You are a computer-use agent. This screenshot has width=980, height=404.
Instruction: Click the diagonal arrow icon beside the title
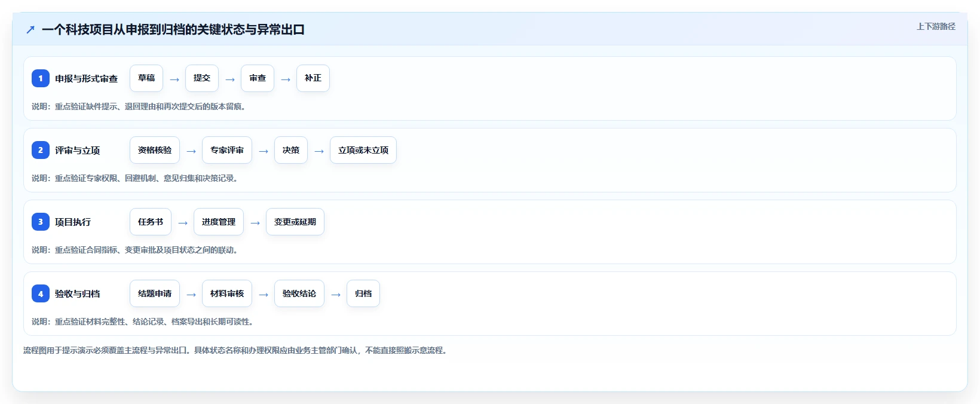pyautogui.click(x=30, y=29)
